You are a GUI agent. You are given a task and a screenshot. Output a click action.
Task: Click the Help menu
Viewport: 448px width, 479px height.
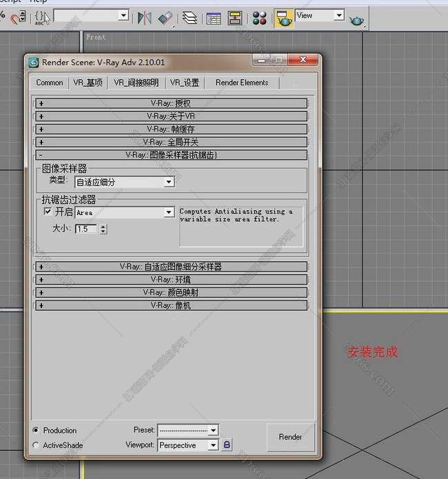point(39,1)
